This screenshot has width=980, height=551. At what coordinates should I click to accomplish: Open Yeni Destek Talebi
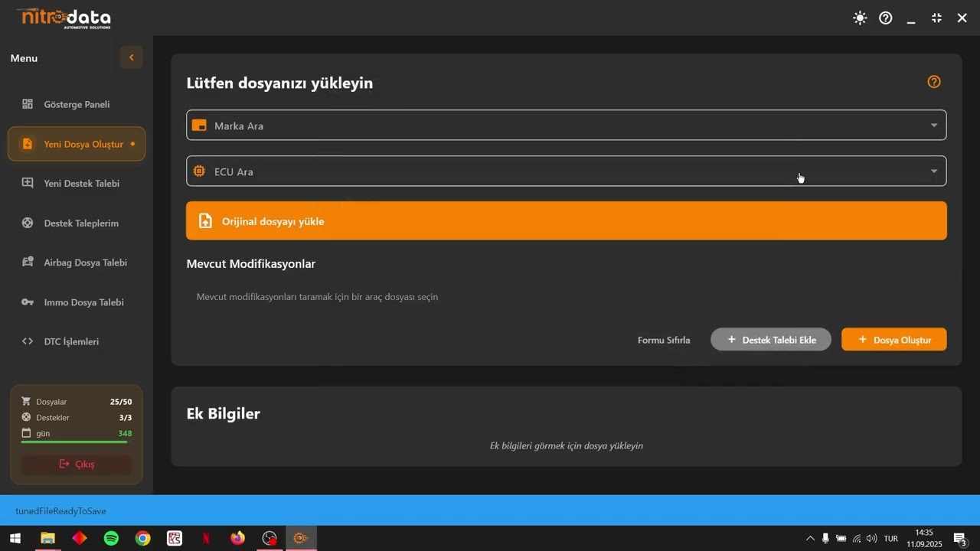(77, 184)
